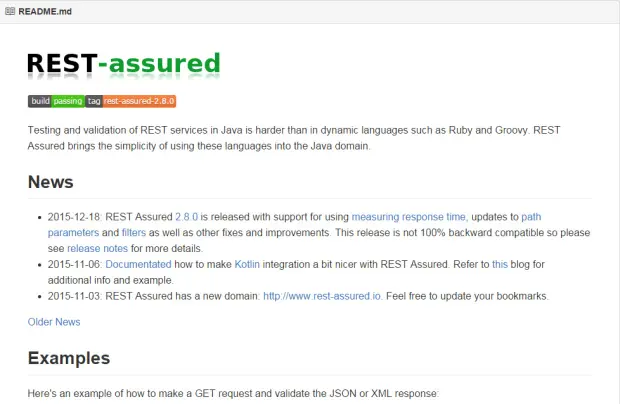Click the README.md file title
Screen dimensions: 620x404
(45, 11)
